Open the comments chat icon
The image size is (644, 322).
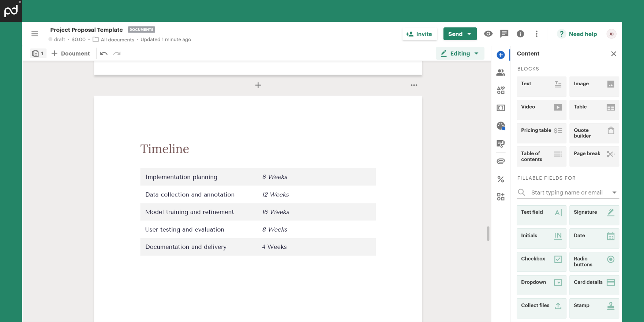(x=504, y=34)
